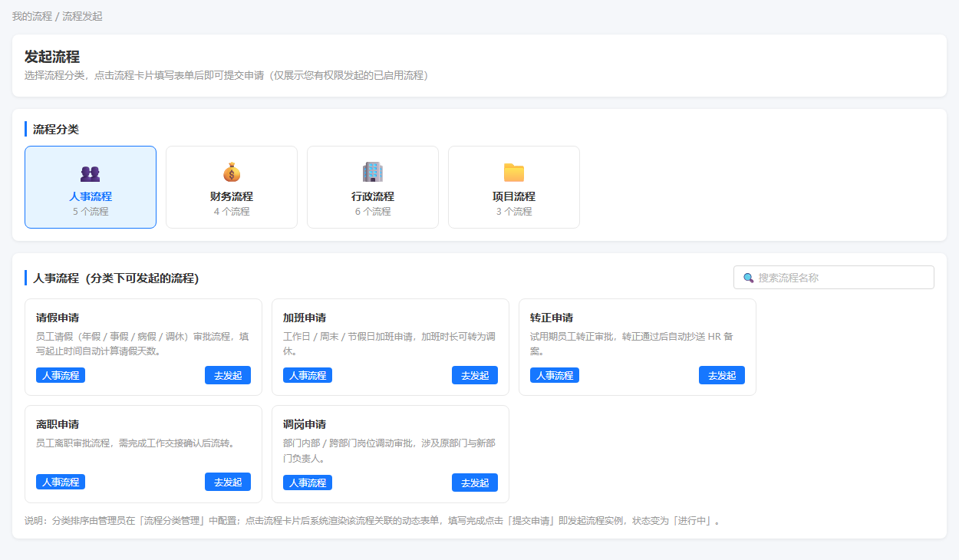This screenshot has height=560, width=959.
Task: Click the 人事流程 tag on 加班申请 card
Action: 308,375
